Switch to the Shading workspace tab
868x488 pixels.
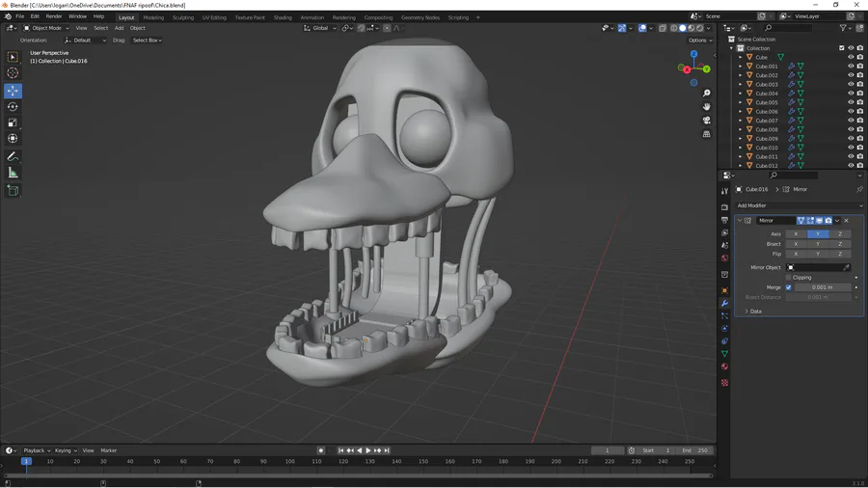click(283, 17)
